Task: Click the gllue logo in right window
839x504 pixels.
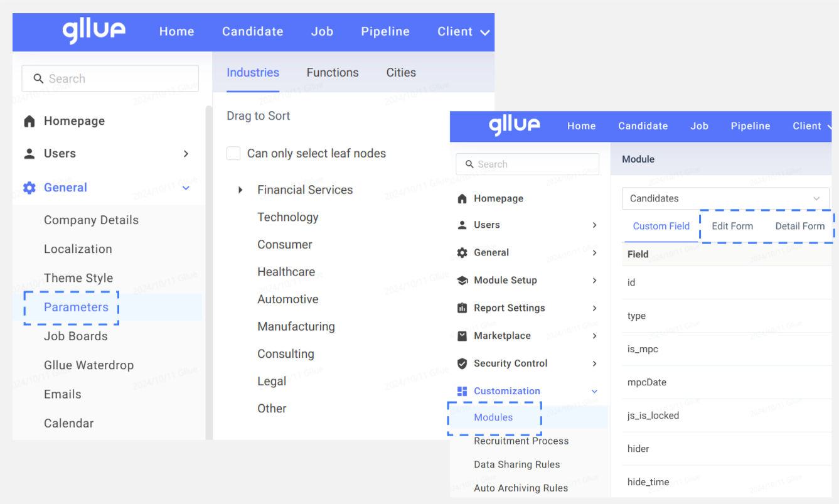Action: [x=514, y=126]
